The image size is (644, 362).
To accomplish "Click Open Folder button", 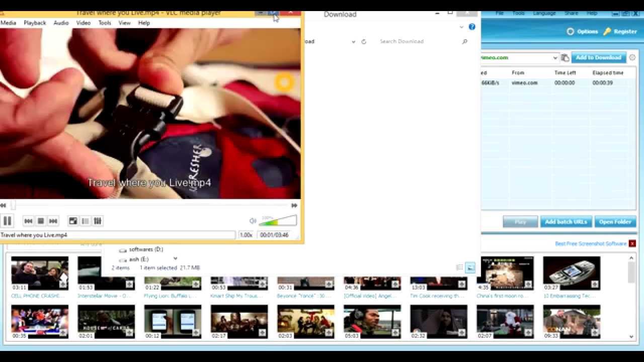I will click(x=615, y=222).
